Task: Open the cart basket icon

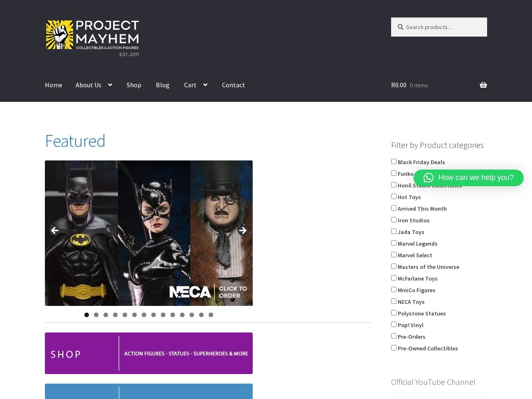Action: tap(483, 85)
